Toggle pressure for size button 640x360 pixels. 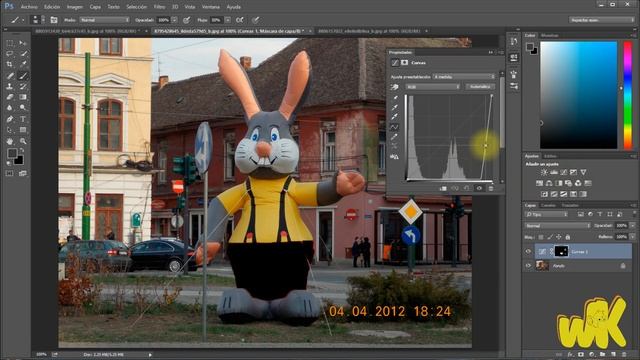(256, 20)
